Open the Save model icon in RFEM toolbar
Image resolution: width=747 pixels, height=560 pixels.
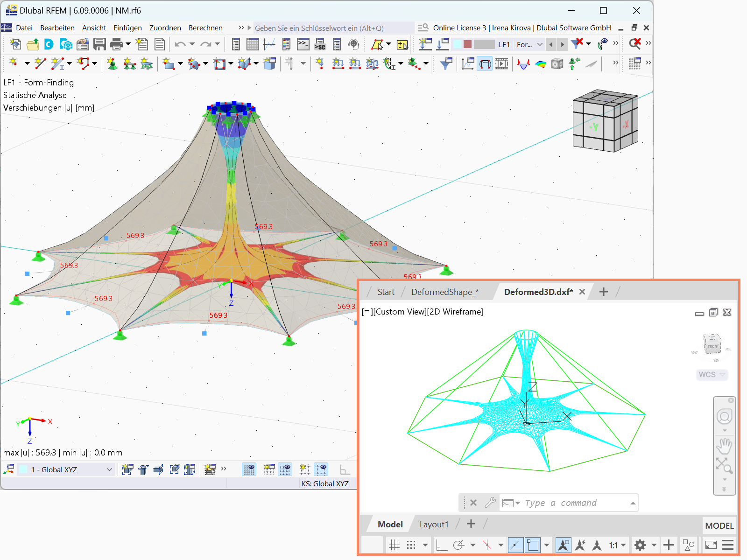(100, 44)
